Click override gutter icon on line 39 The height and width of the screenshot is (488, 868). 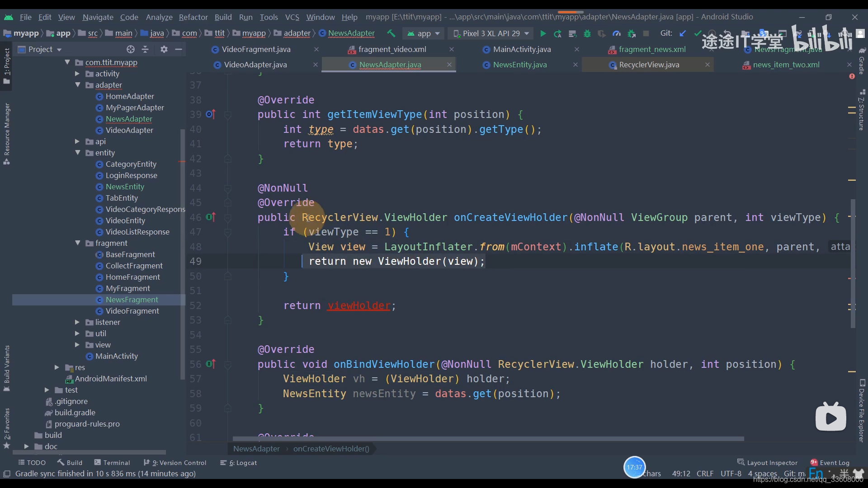[x=211, y=114]
